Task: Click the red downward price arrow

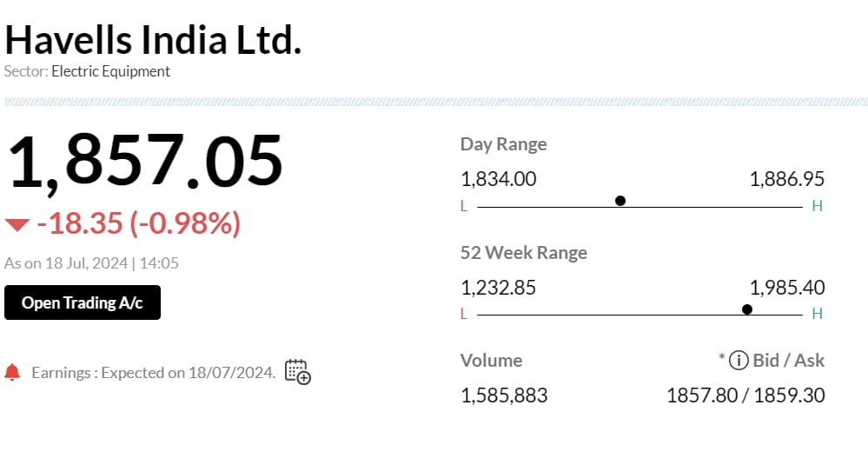Action: (x=17, y=225)
